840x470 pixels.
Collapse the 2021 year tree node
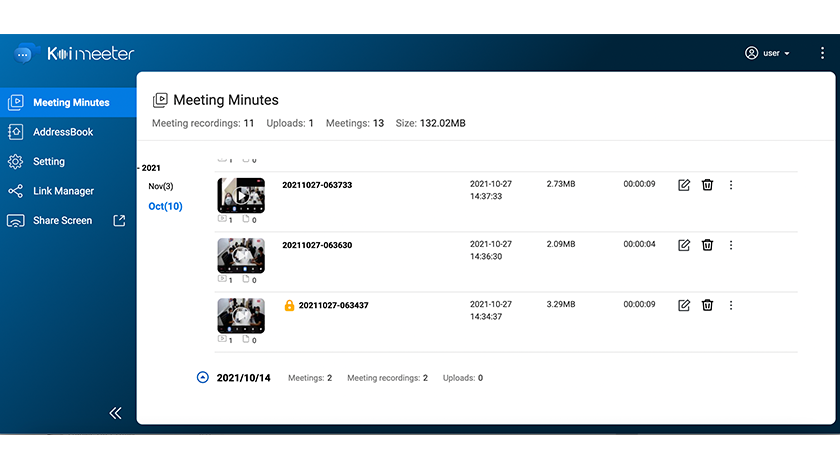[x=140, y=168]
